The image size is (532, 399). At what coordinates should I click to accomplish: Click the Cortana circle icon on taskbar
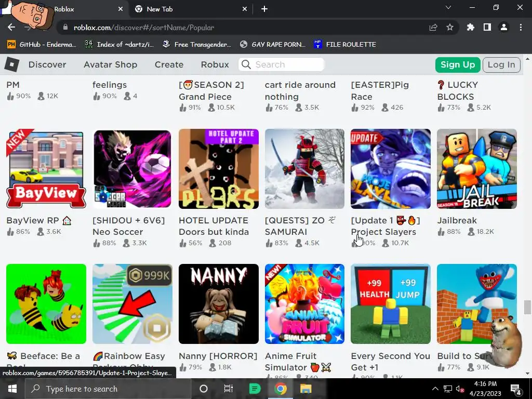[204, 389]
